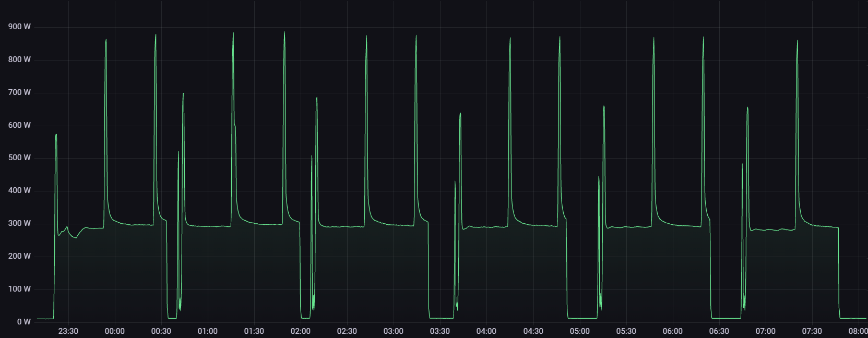This screenshot has width=868, height=338.
Task: Click the 07:30 time axis label
Action: [x=812, y=331]
